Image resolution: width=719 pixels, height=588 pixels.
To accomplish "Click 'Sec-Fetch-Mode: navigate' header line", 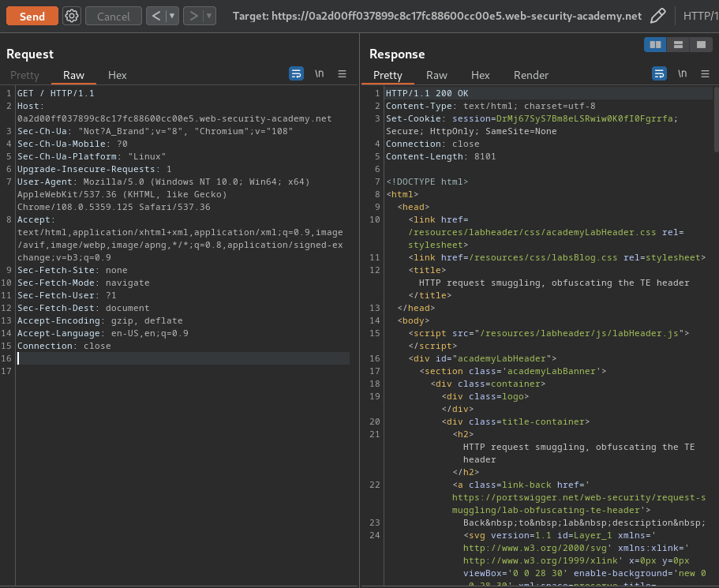I will (84, 283).
